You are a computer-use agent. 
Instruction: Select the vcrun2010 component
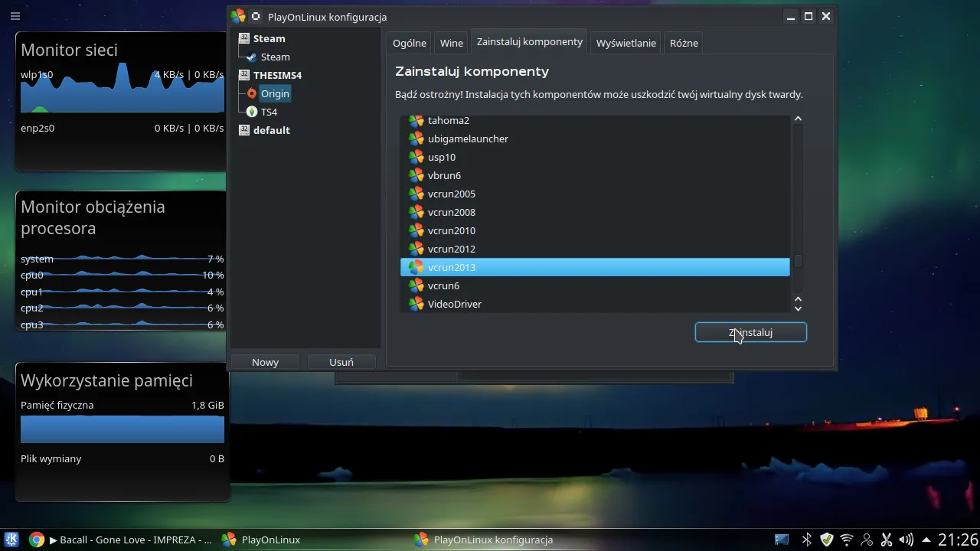coord(595,230)
